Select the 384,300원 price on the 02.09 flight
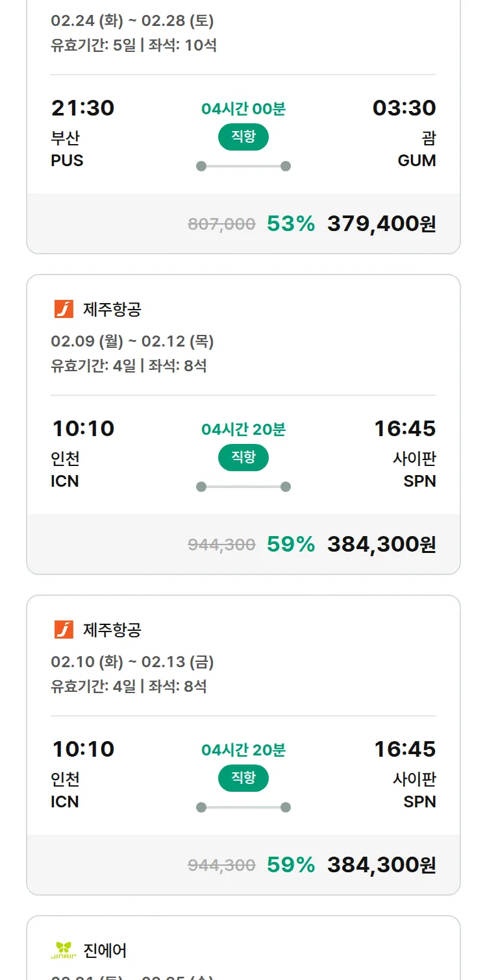This screenshot has height=980, width=487. pos(381,544)
